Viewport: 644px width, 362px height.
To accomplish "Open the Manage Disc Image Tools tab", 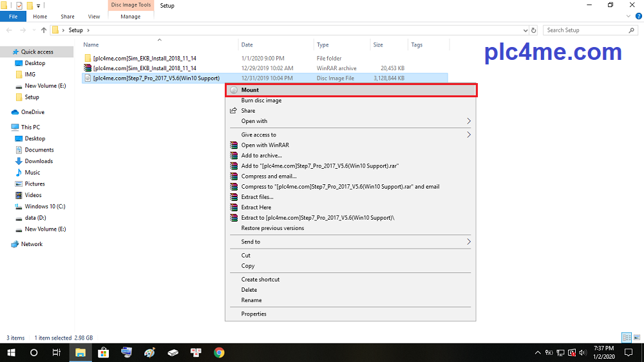I will point(130,17).
